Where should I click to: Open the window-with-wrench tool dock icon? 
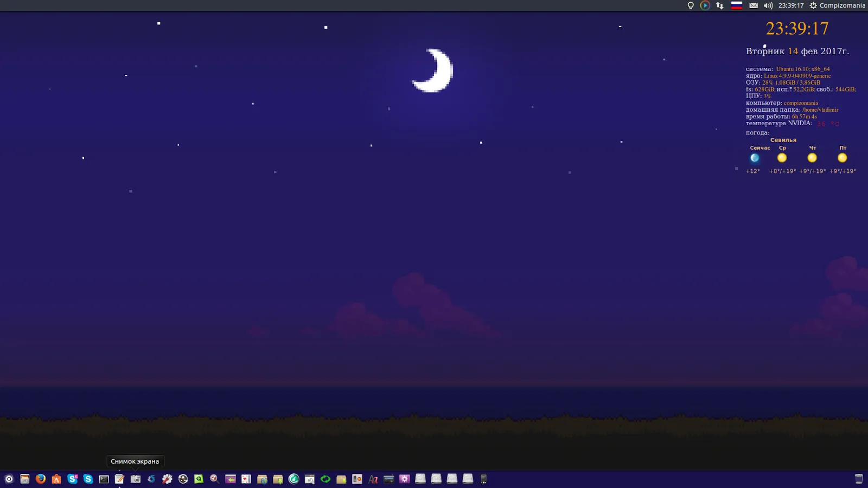[310, 479]
